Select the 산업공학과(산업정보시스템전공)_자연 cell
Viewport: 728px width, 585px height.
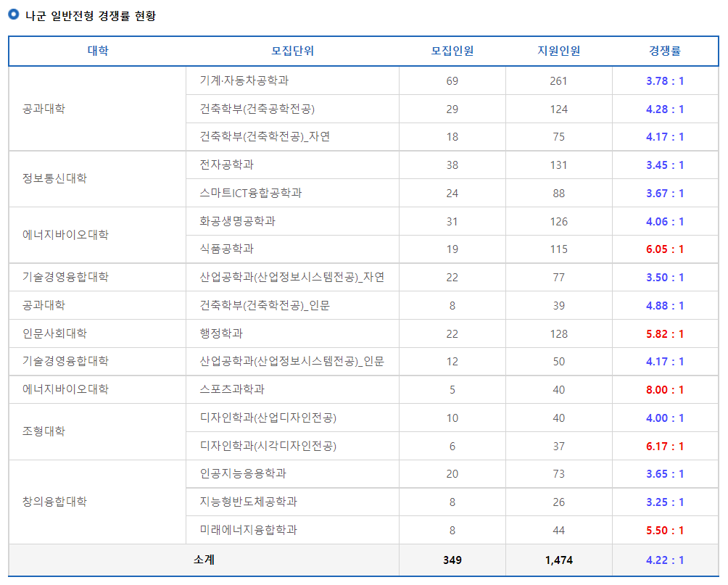point(292,277)
